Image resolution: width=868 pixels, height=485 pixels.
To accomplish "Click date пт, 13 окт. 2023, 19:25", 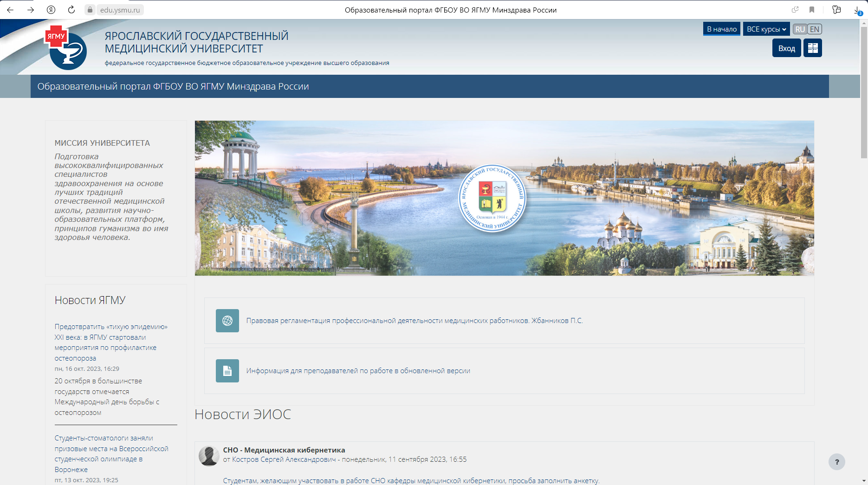I will [86, 480].
